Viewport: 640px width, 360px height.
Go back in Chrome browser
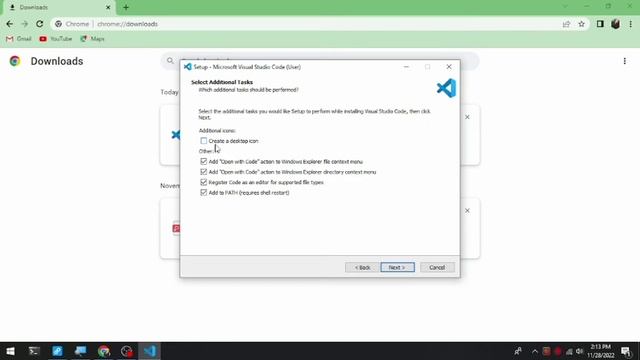point(10,24)
